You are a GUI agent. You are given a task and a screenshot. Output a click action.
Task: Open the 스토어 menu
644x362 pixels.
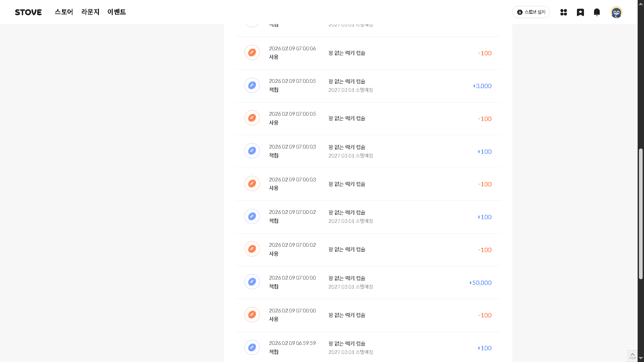64,12
